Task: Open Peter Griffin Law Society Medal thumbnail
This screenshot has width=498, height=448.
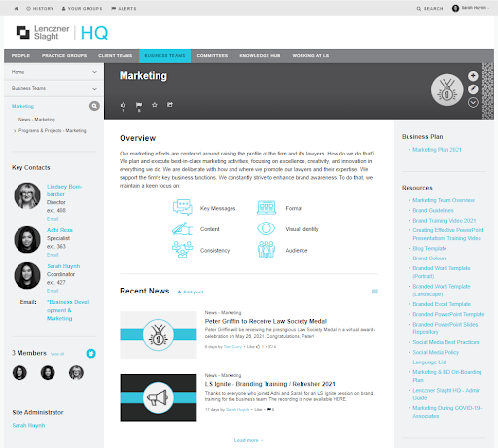Action: click(x=159, y=334)
